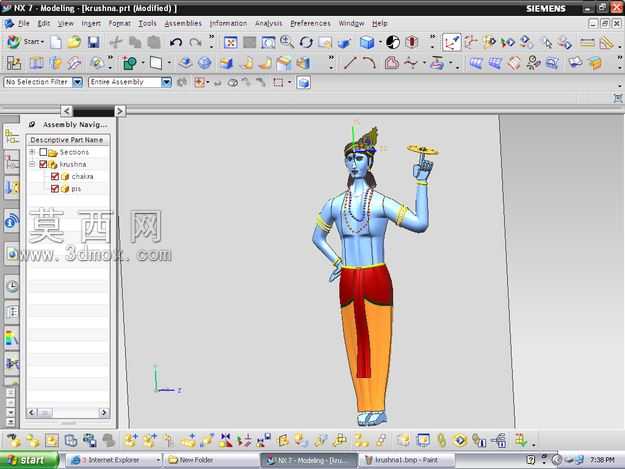This screenshot has width=625, height=469.
Task: Click left arrow on resource bar scroller
Action: pyautogui.click(x=67, y=111)
